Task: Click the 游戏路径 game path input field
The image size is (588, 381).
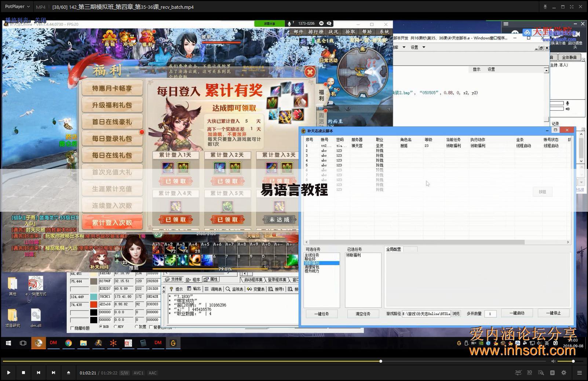Action: (x=426, y=314)
